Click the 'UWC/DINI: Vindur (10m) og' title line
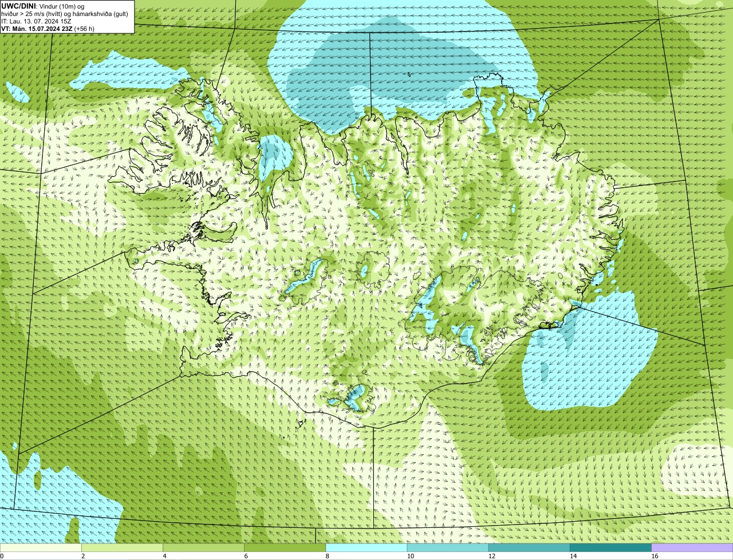Viewport: 733px width, 560px height. coord(43,6)
